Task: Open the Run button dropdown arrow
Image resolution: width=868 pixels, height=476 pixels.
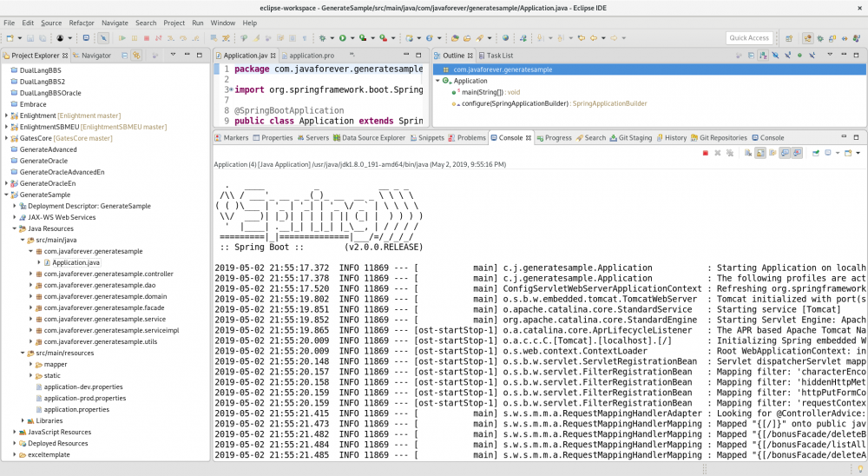Action: (352, 38)
